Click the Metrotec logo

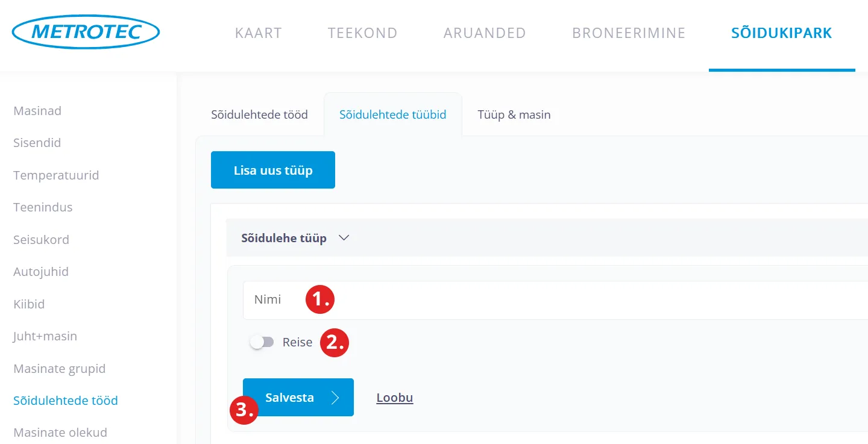[86, 33]
